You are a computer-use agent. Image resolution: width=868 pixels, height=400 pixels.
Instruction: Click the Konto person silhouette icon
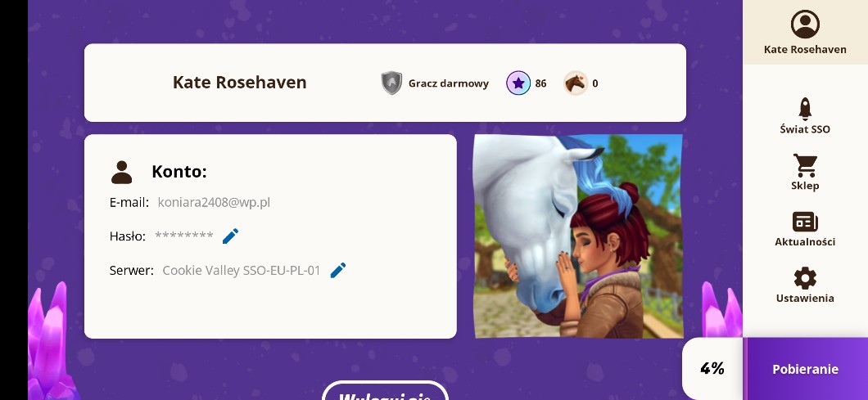[x=121, y=172]
